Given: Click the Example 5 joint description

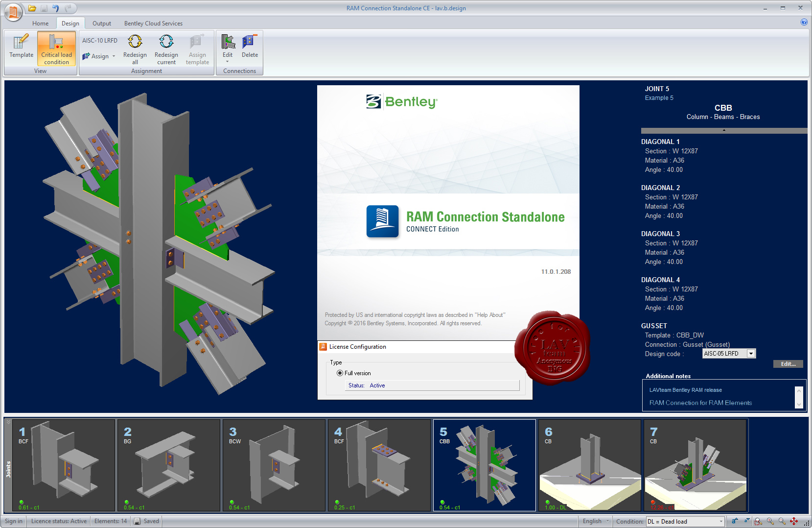Looking at the screenshot, I should pyautogui.click(x=659, y=98).
